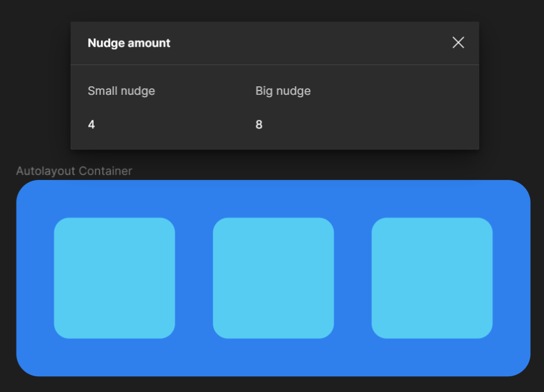Select the middle child square in the container
Viewport: 544px width, 392px height.
pyautogui.click(x=273, y=278)
